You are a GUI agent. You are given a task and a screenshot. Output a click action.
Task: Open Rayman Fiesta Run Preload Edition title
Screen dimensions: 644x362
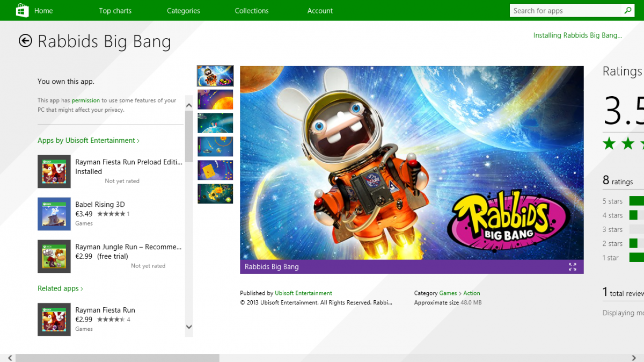point(129,162)
